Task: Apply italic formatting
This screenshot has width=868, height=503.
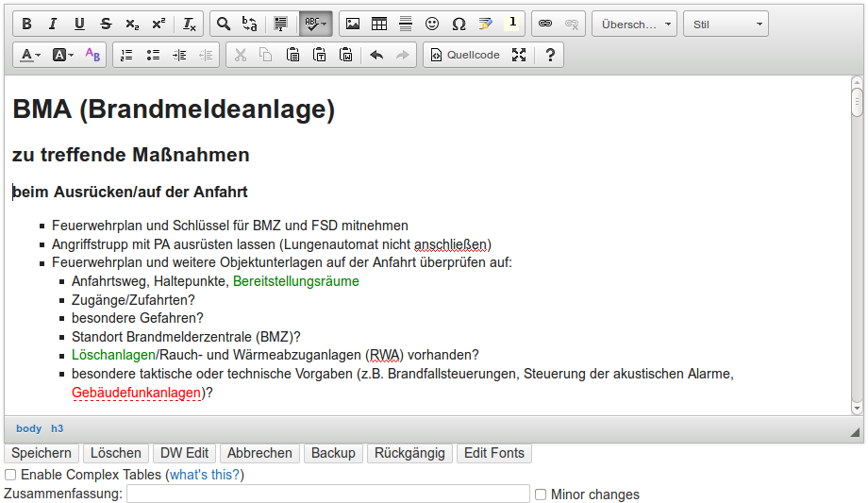Action: (53, 24)
